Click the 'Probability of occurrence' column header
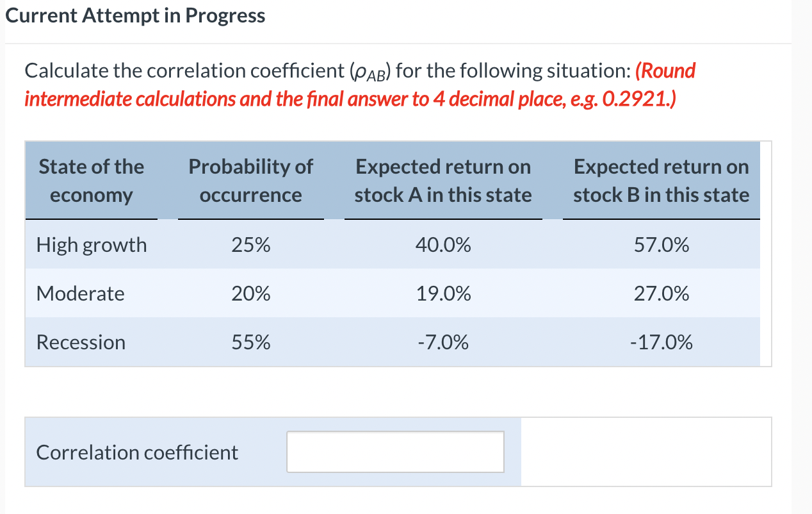This screenshot has width=812, height=514. point(250,180)
